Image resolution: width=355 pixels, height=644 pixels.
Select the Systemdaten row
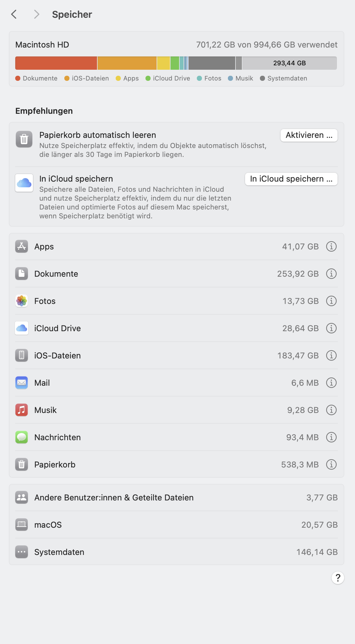[177, 552]
